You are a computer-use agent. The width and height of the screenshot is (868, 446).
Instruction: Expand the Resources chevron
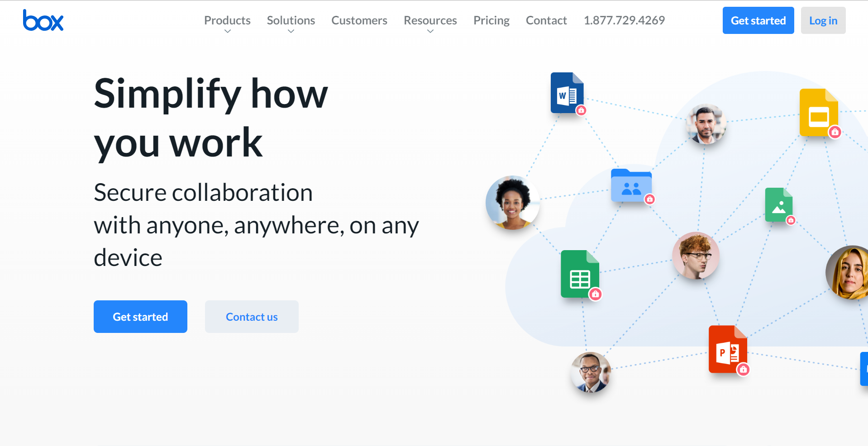coord(430,31)
